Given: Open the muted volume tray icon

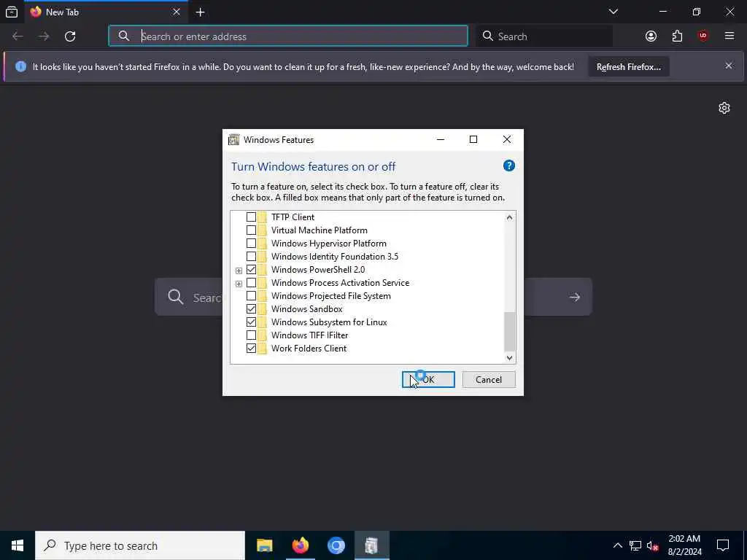Looking at the screenshot, I should click(x=653, y=545).
